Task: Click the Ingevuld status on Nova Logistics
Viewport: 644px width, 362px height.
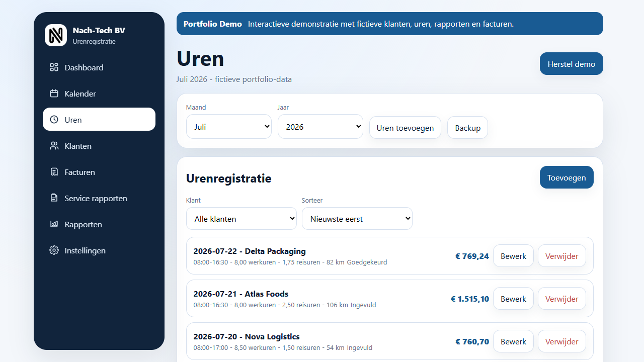Action: coord(360,348)
